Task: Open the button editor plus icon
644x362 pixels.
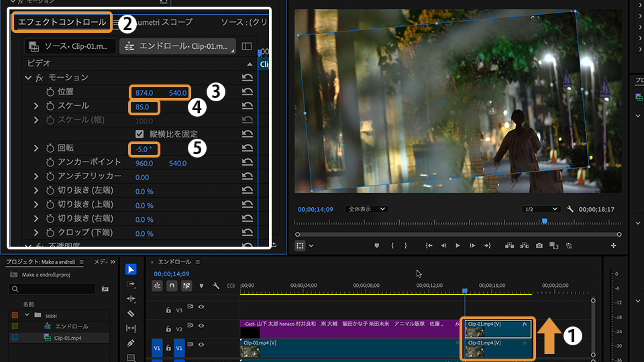Action: tap(613, 245)
